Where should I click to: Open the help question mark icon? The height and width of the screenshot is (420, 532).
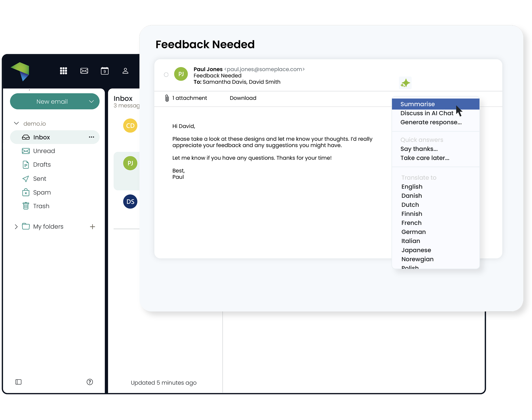[x=90, y=382]
